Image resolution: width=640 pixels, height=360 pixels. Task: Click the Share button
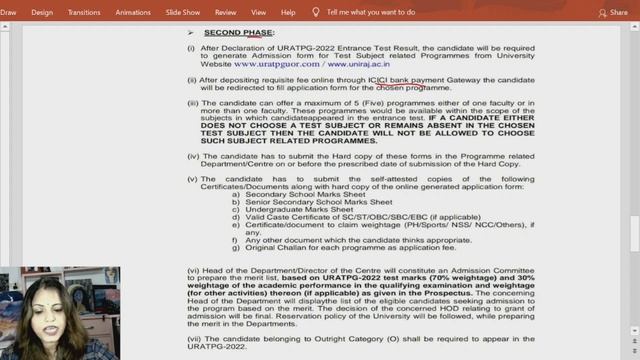click(x=613, y=13)
